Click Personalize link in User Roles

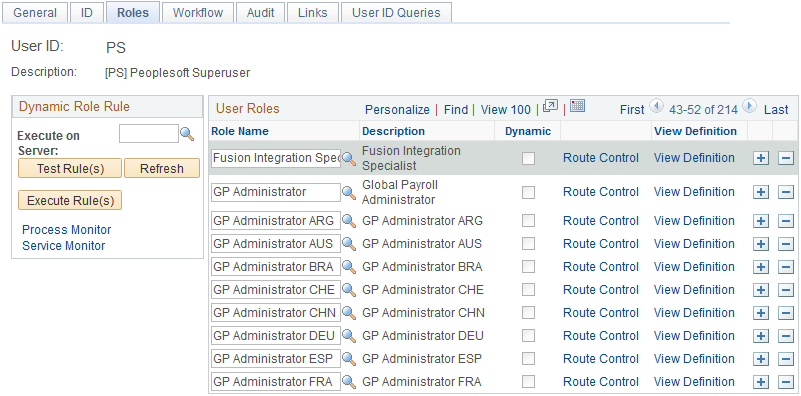pos(397,109)
